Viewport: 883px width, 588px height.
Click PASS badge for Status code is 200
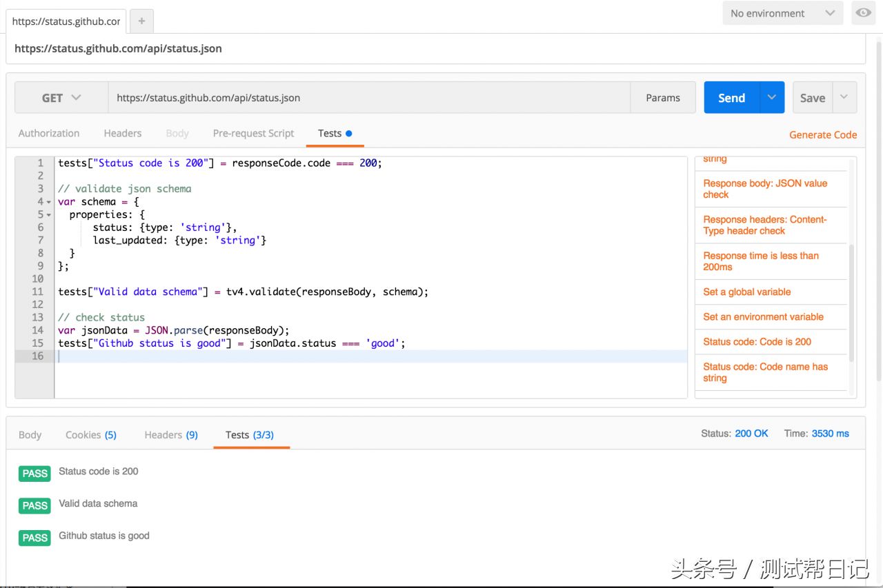tap(34, 474)
